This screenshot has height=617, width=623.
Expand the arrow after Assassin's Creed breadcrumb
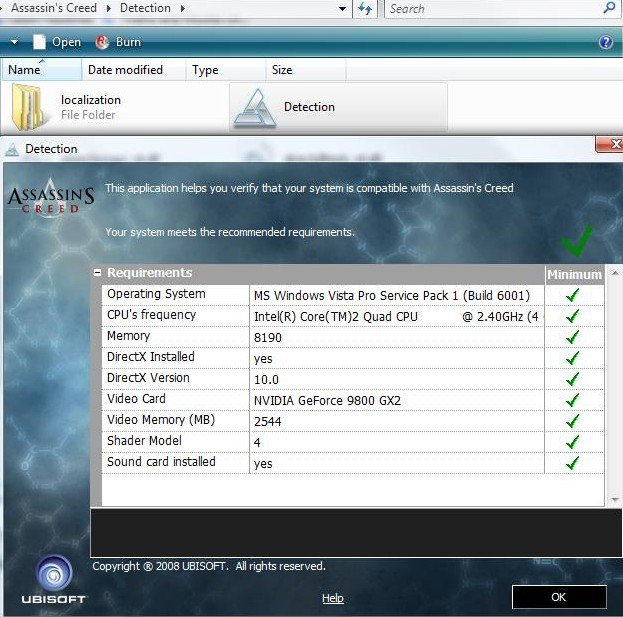click(108, 8)
